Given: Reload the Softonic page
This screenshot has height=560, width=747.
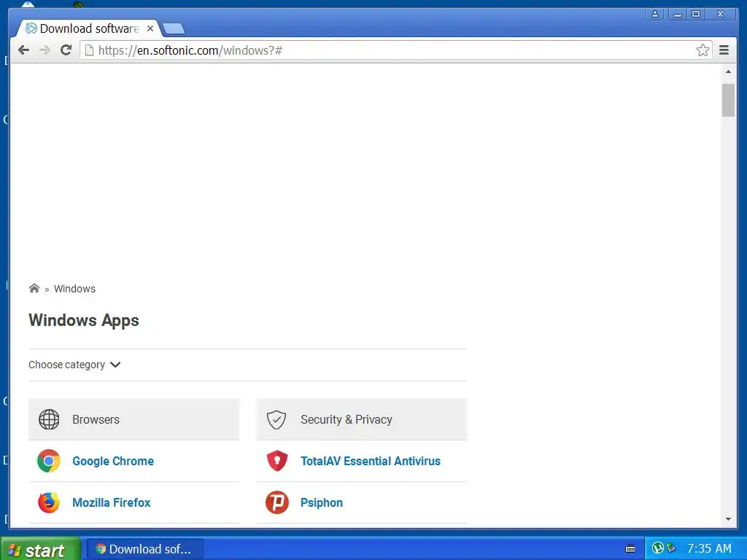Looking at the screenshot, I should [66, 50].
